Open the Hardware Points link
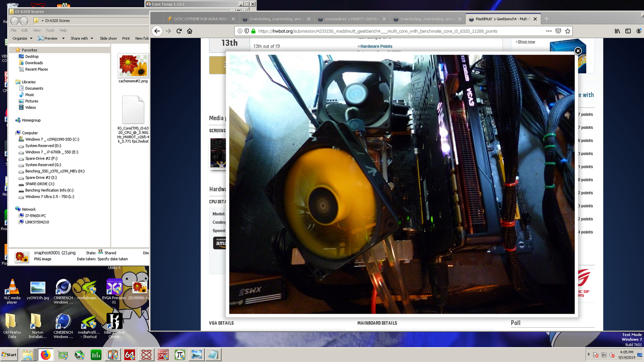 point(376,46)
